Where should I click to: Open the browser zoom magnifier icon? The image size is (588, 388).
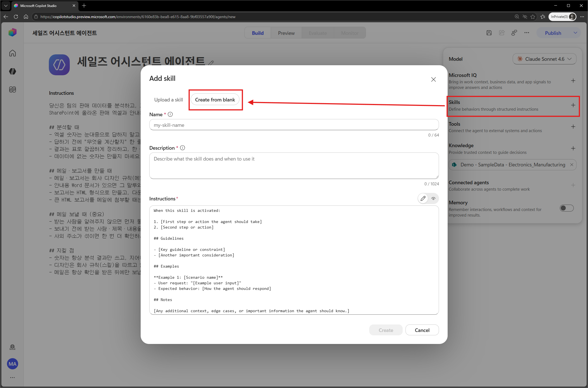[517, 17]
